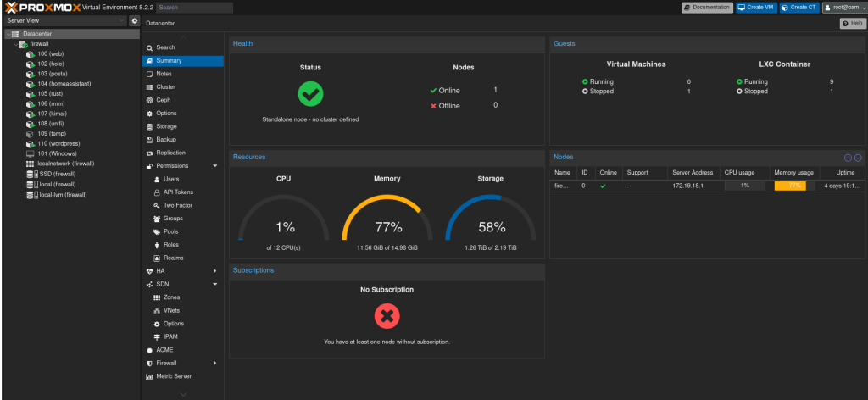Click the grid icon for localnetwork (firewall)

30,164
